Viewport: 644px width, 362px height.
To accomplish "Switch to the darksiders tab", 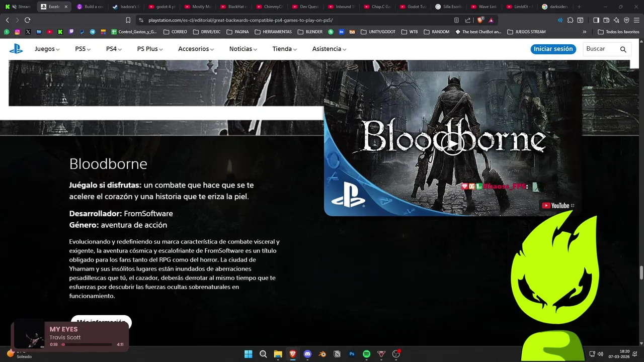I will (556, 7).
